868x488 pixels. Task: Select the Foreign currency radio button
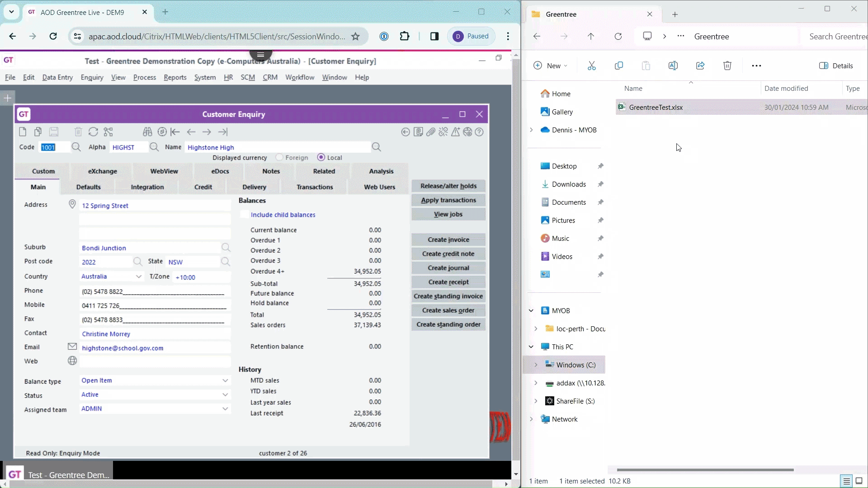(279, 157)
